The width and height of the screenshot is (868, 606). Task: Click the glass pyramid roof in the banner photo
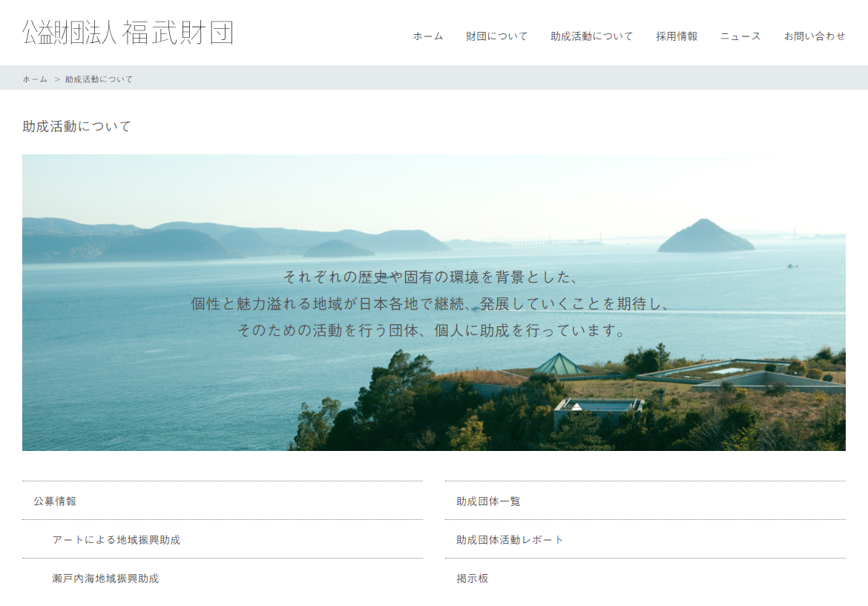(560, 363)
